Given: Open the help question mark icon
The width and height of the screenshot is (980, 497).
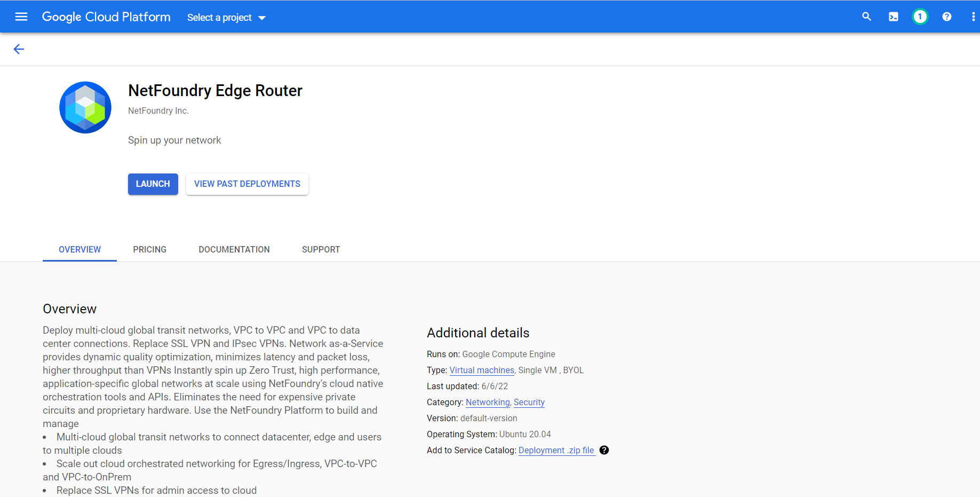Looking at the screenshot, I should [946, 17].
